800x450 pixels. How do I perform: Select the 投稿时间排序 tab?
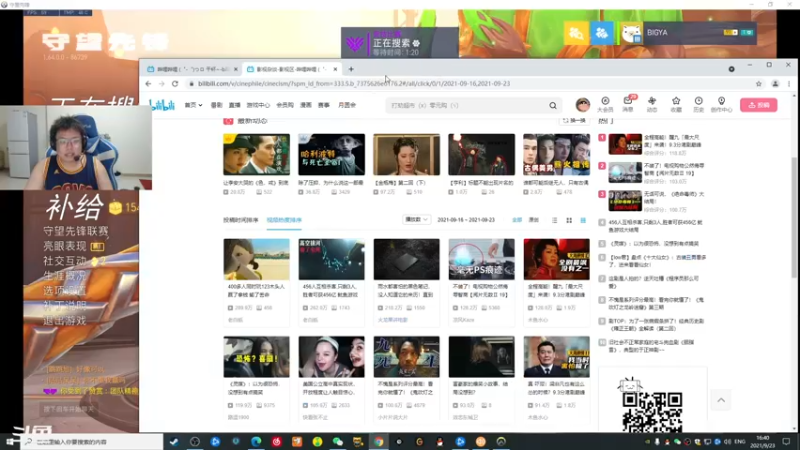(x=241, y=220)
